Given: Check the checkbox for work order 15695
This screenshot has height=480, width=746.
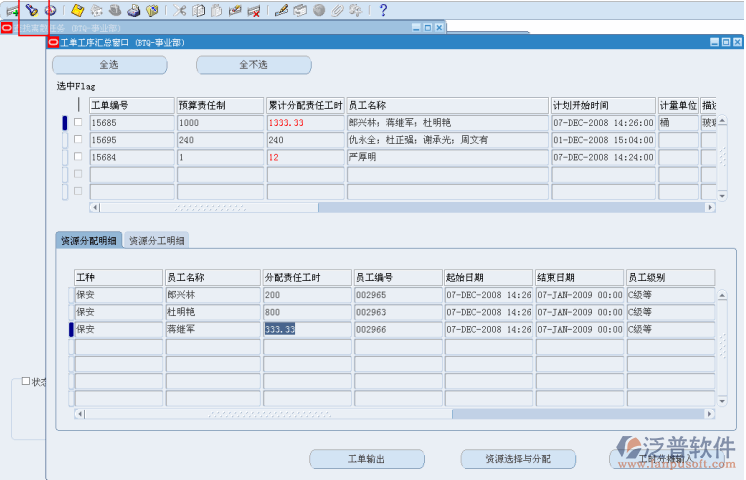Looking at the screenshot, I should (x=78, y=140).
